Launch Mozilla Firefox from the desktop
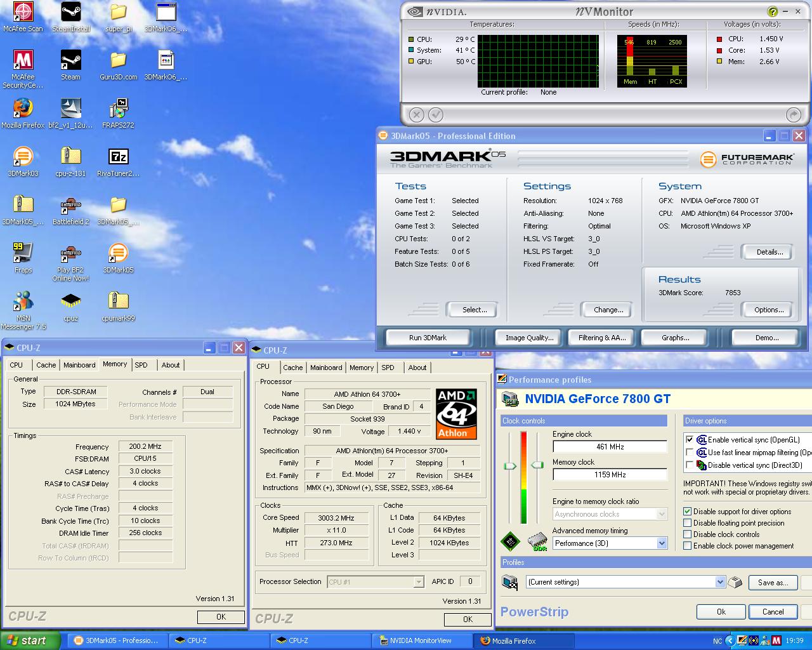The width and height of the screenshot is (812, 650). coord(23,114)
